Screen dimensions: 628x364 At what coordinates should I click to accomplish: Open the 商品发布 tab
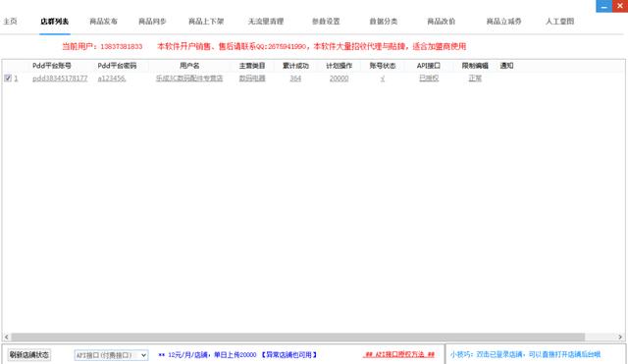click(103, 22)
